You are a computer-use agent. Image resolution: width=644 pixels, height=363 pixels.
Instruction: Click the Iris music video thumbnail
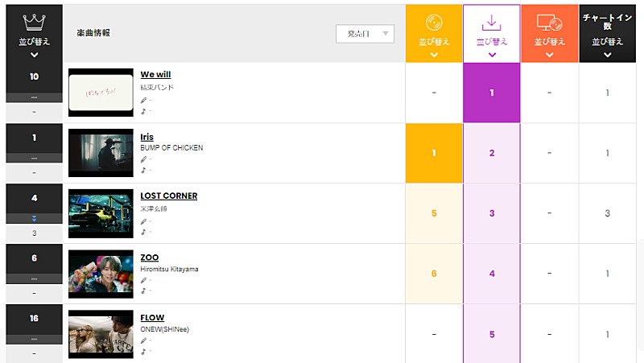tap(101, 154)
